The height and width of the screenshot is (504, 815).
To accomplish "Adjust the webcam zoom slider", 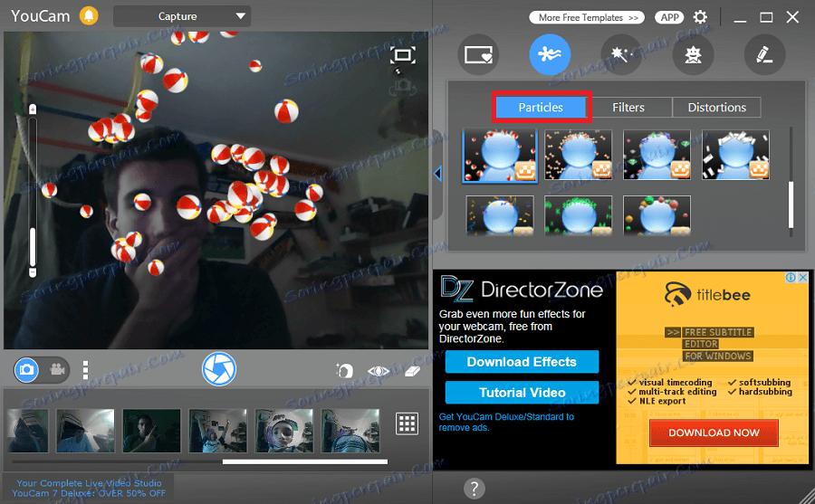I will (x=33, y=247).
